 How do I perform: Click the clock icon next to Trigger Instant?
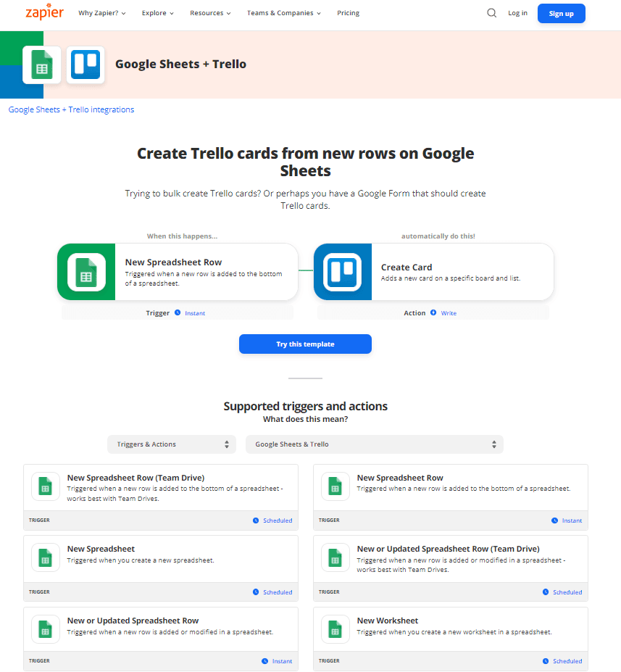(178, 312)
